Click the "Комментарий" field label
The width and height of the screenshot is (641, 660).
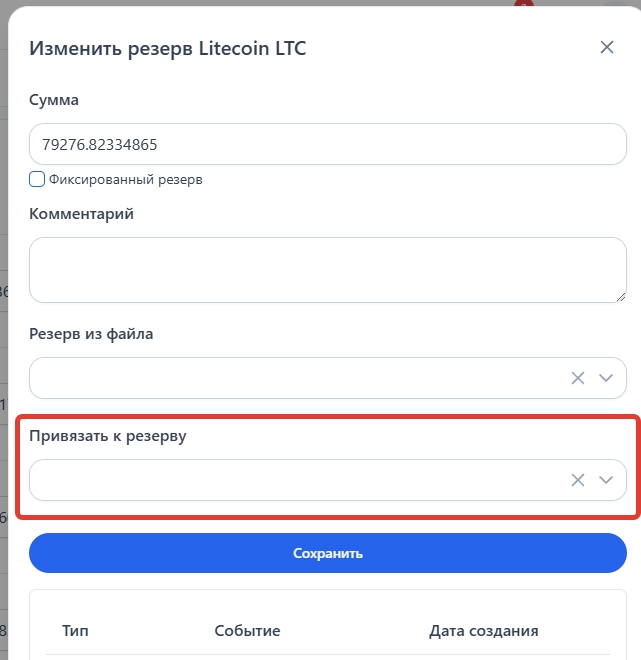[82, 214]
